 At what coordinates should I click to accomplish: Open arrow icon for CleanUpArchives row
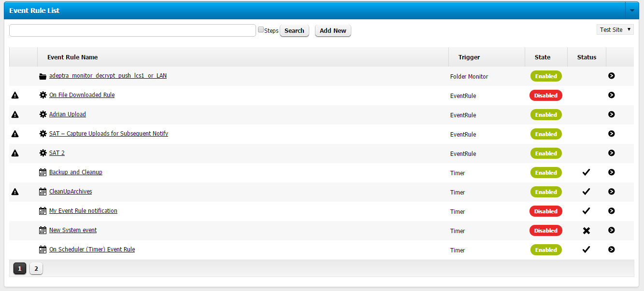[611, 192]
